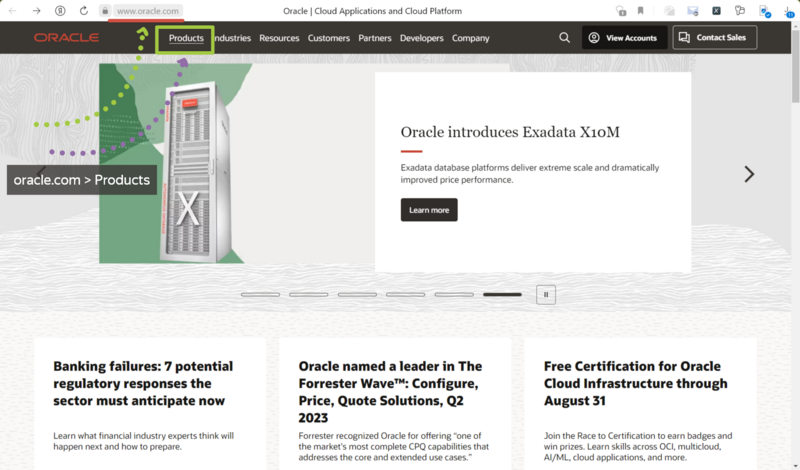Open the Developers menu
The width and height of the screenshot is (800, 470).
(421, 38)
